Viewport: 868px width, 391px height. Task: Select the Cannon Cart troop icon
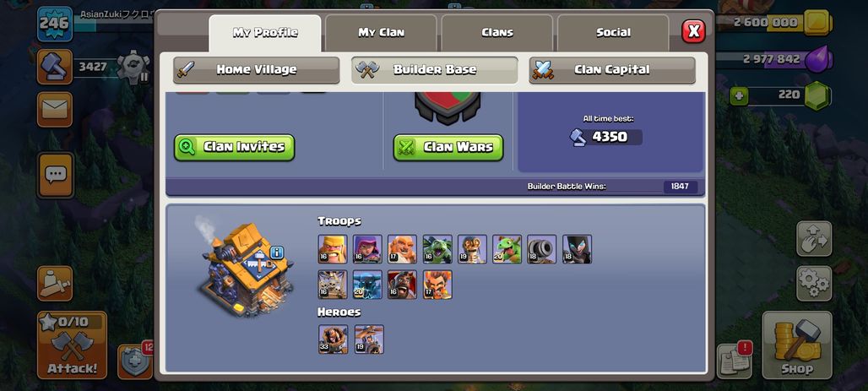pos(541,248)
